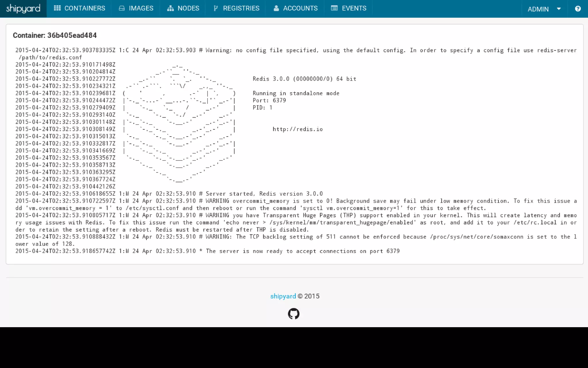Image resolution: width=588 pixels, height=368 pixels.
Task: View the Events list
Action: click(x=349, y=8)
